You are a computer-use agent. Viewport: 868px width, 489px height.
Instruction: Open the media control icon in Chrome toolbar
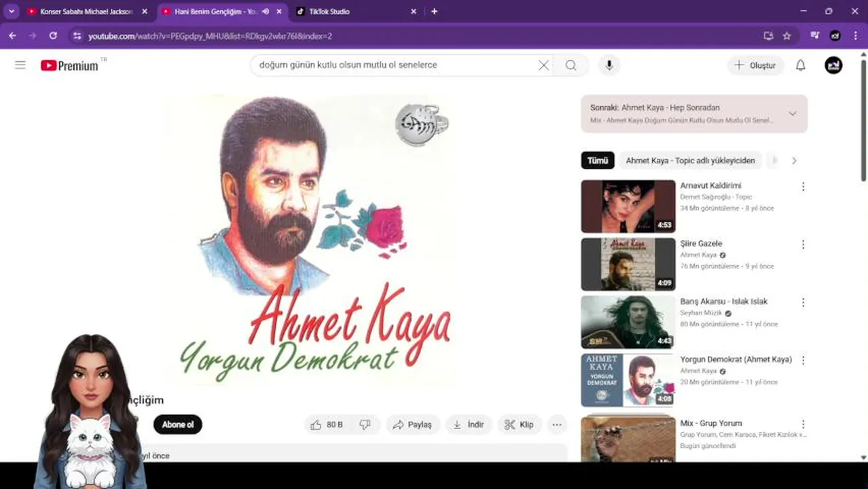[x=815, y=35]
